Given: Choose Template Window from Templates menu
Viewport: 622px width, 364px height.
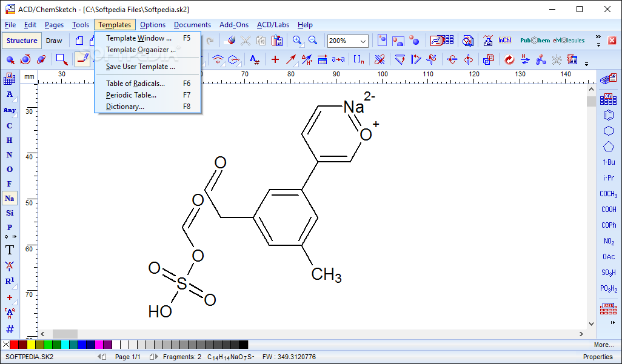Looking at the screenshot, I should pyautogui.click(x=148, y=38).
